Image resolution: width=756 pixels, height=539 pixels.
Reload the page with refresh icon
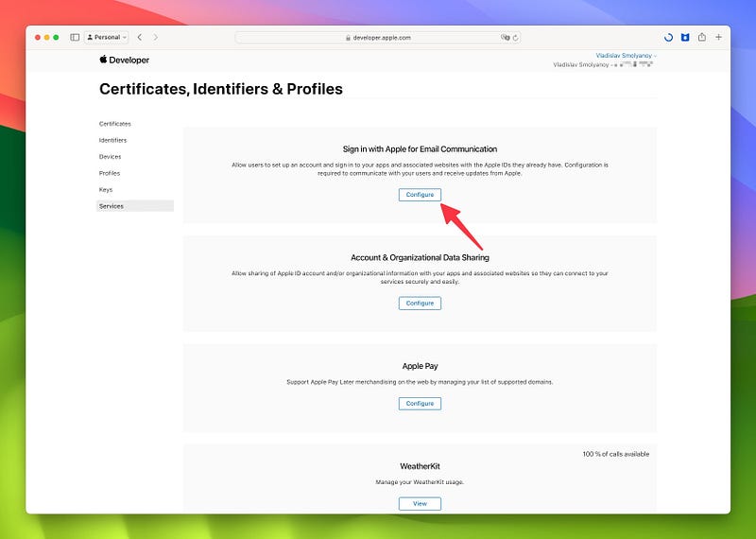click(x=515, y=38)
